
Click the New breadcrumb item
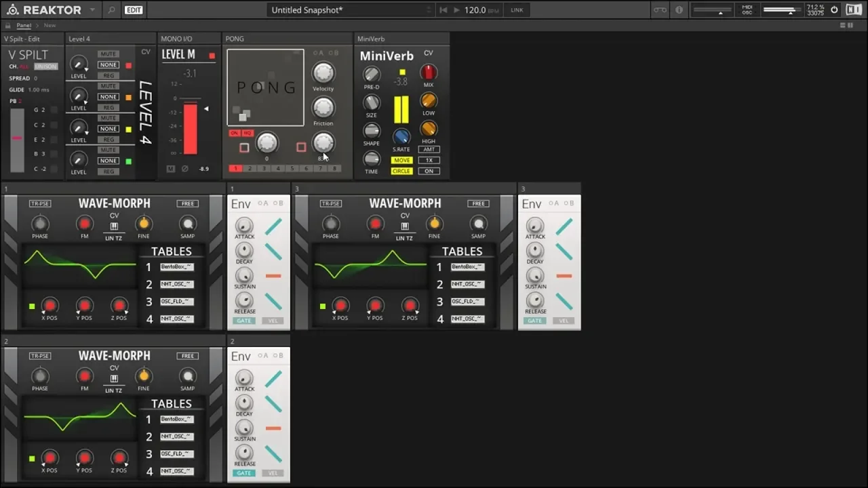point(50,25)
